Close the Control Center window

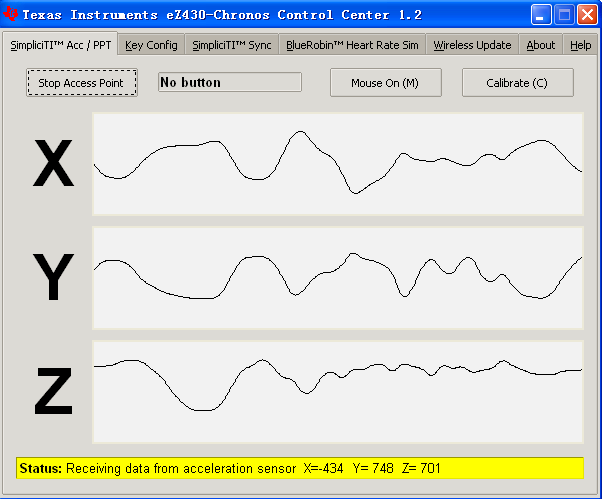coord(587,15)
